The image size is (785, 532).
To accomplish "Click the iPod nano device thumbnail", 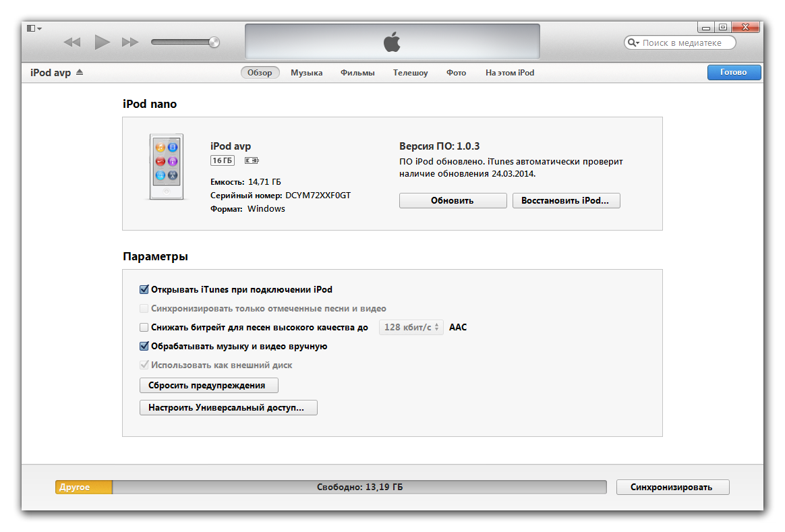I will [x=167, y=167].
